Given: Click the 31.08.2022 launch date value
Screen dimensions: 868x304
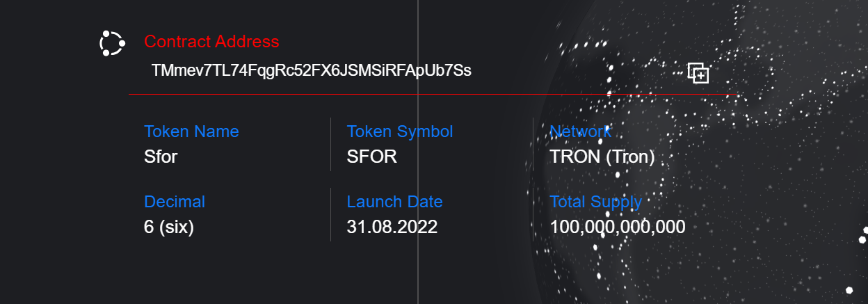Looking at the screenshot, I should tap(392, 227).
